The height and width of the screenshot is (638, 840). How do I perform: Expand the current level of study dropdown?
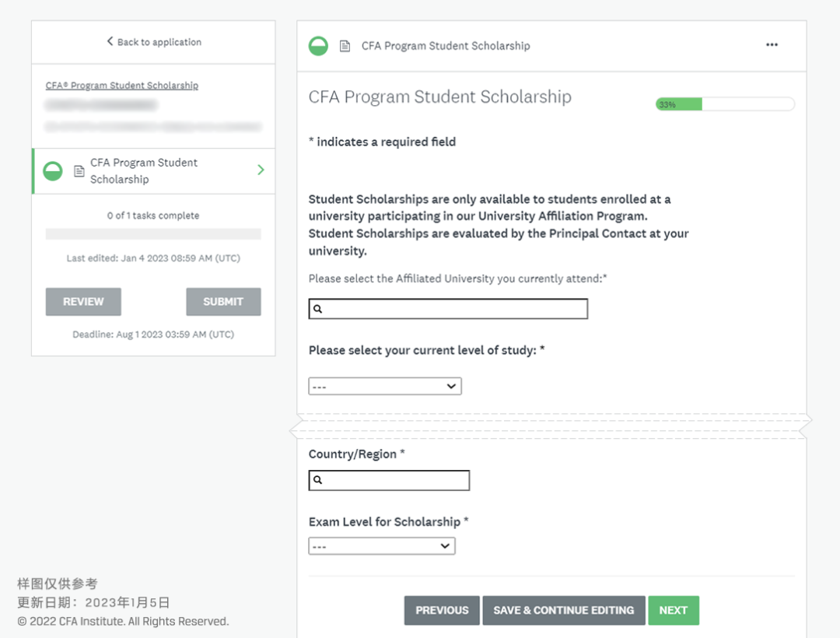click(385, 386)
